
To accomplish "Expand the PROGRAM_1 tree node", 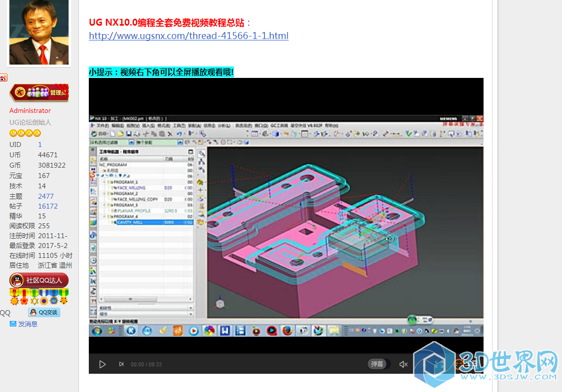I will pos(105,182).
